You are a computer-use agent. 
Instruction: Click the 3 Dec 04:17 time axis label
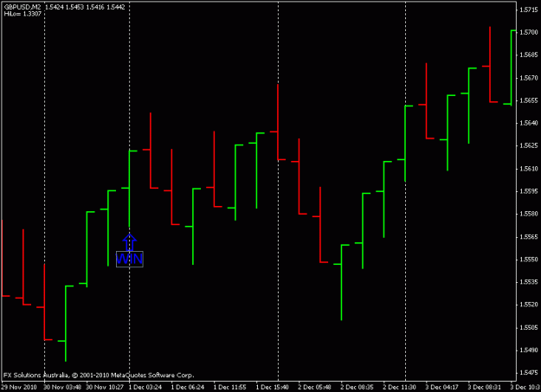[x=442, y=387]
